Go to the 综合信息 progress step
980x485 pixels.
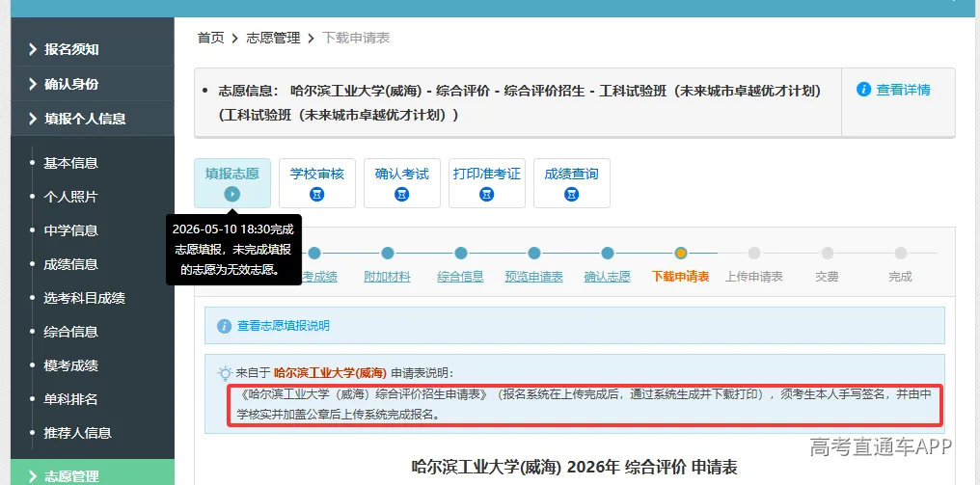point(461,277)
